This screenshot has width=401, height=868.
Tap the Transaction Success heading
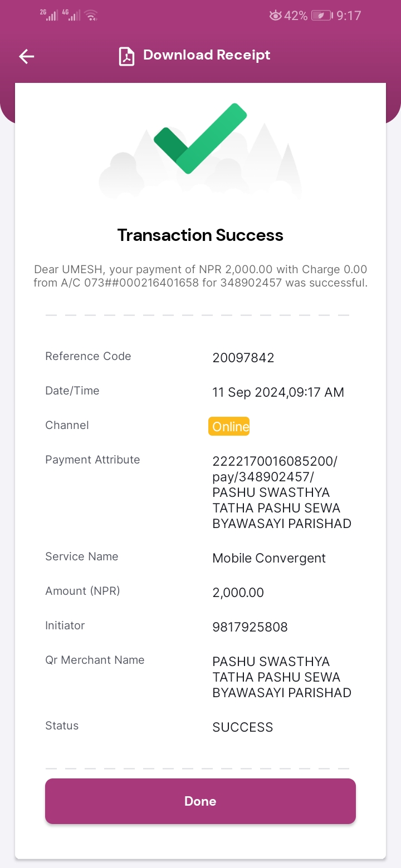coord(200,235)
